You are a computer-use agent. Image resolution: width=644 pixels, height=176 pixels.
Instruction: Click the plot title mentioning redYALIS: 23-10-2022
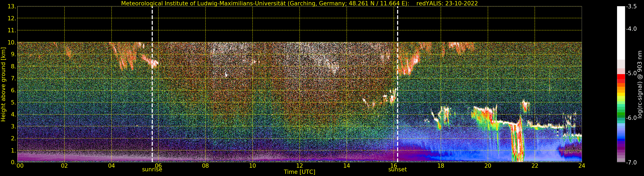click(x=300, y=3)
